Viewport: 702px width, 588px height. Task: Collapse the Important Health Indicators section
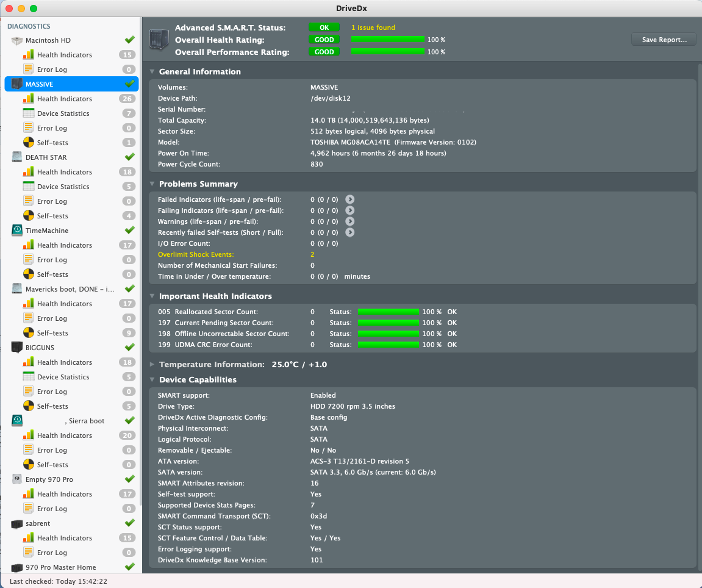tap(152, 296)
